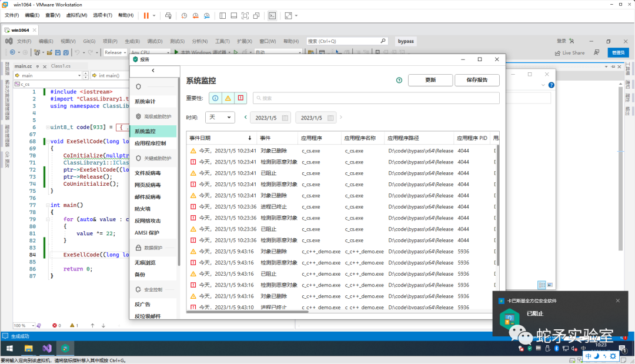Click the Save All floppy icon in Visual Studio
Viewport: 635px width, 364px height.
click(x=66, y=52)
